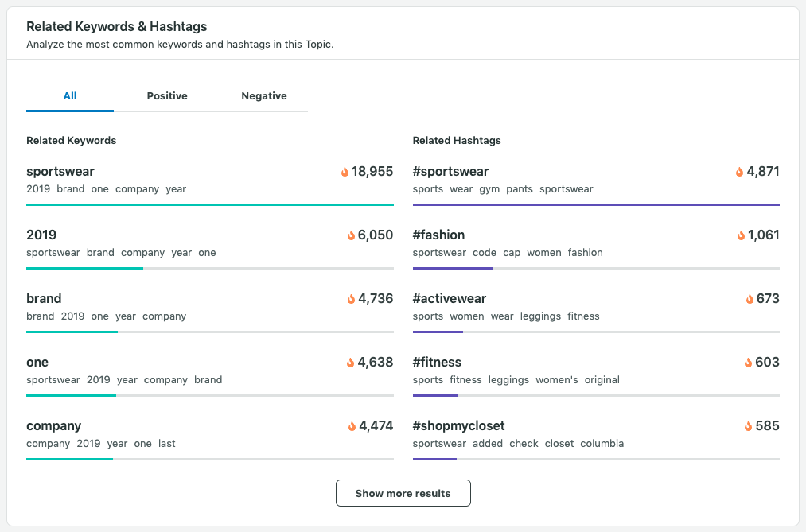Click the 'original' related term under #fitness
The width and height of the screenshot is (806, 532).
tap(602, 380)
